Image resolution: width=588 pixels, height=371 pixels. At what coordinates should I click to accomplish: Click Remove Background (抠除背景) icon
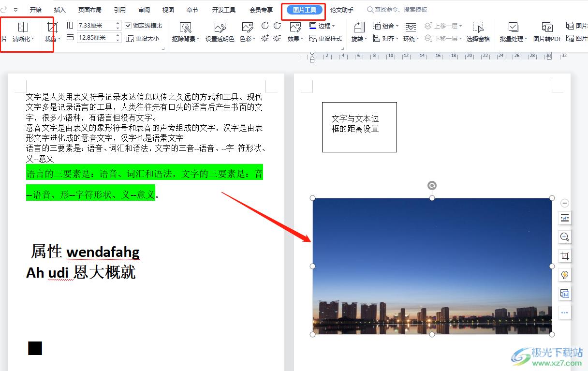tap(185, 27)
